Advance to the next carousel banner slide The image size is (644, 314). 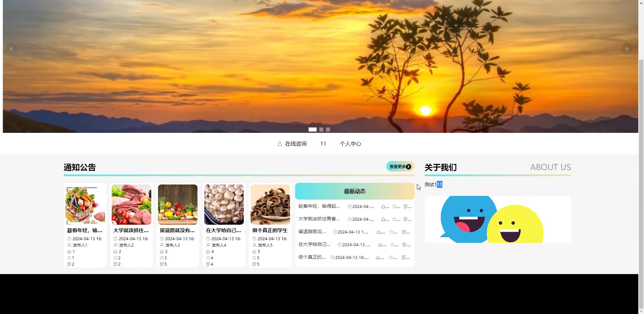627,49
